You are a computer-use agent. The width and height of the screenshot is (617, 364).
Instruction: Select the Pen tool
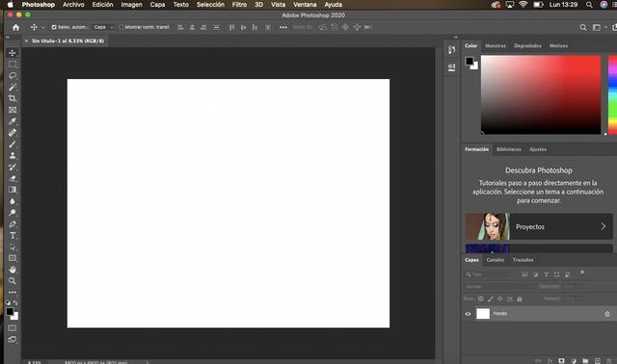point(13,224)
